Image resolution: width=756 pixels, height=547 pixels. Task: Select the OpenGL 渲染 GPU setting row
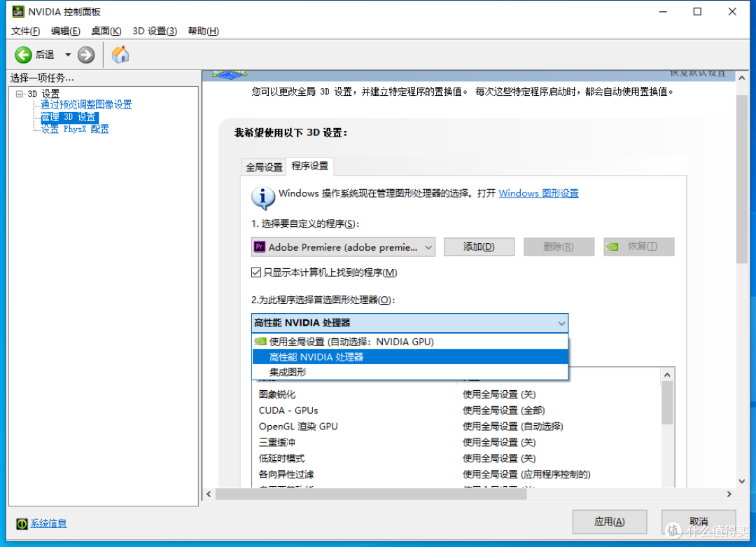[456, 427]
